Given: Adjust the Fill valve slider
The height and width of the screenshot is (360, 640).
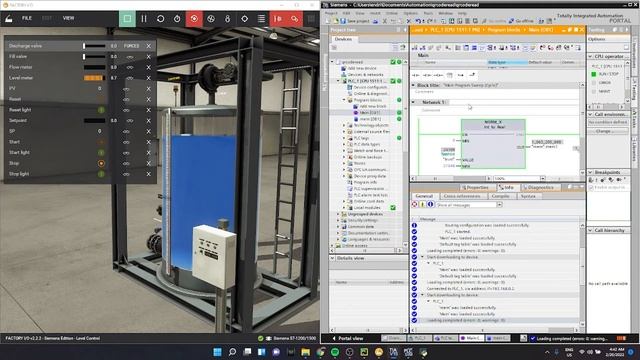Looking at the screenshot, I should click(94, 57).
